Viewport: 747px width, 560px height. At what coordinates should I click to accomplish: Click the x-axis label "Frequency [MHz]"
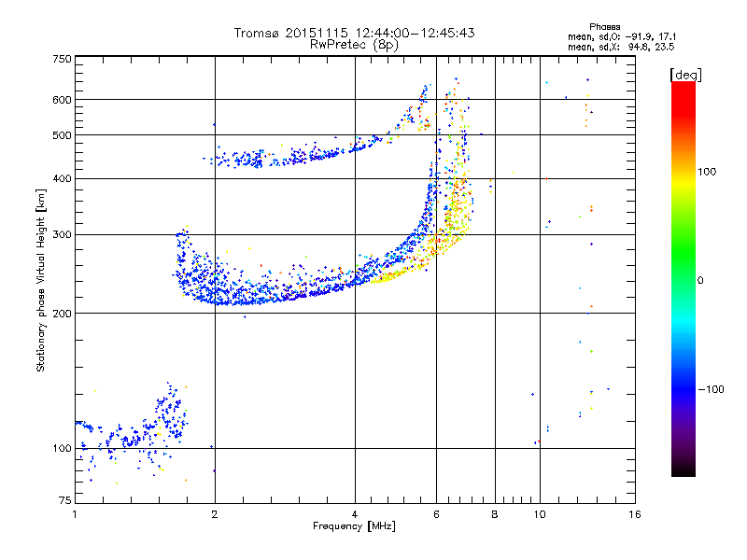tap(354, 526)
